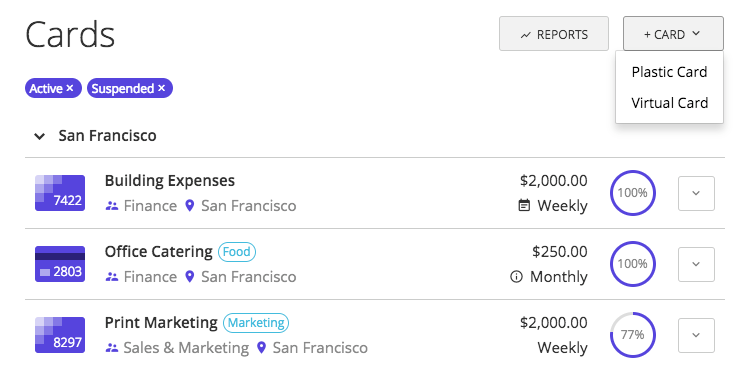Viewport: 739px width, 367px height.
Task: Open the Office Catering row dropdown
Action: [x=696, y=264]
